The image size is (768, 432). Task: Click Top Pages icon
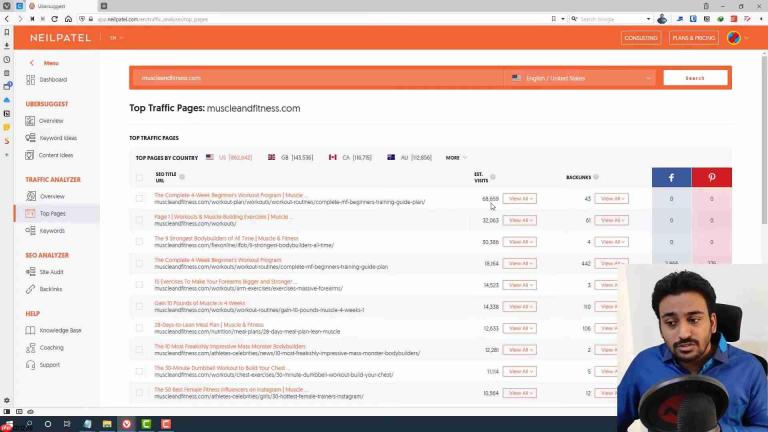[30, 213]
